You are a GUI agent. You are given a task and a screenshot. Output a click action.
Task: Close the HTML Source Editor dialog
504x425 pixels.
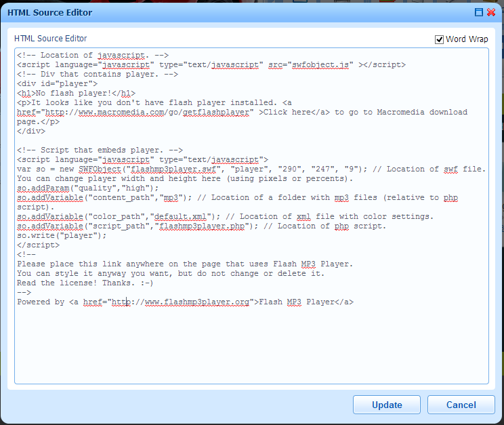pyautogui.click(x=491, y=12)
